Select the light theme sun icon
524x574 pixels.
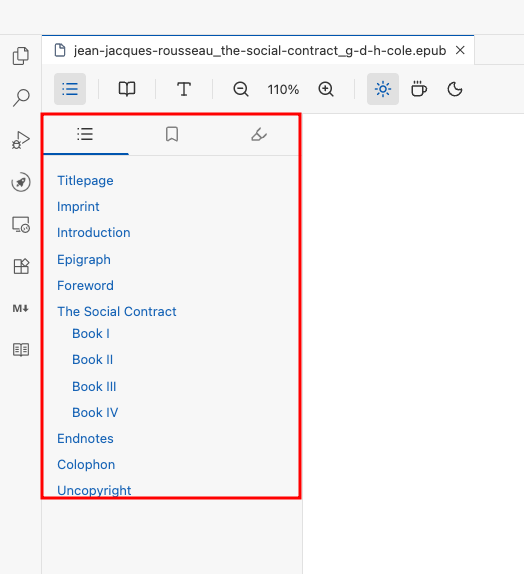pyautogui.click(x=383, y=89)
